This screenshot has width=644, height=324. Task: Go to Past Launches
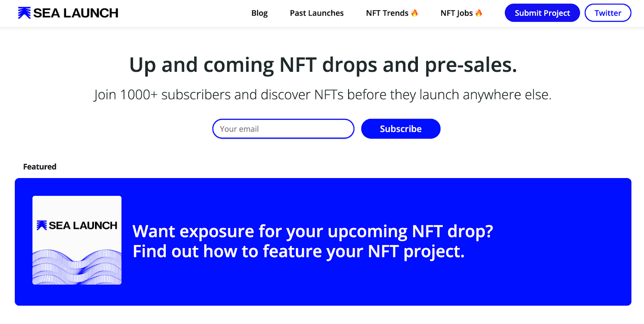pyautogui.click(x=317, y=13)
